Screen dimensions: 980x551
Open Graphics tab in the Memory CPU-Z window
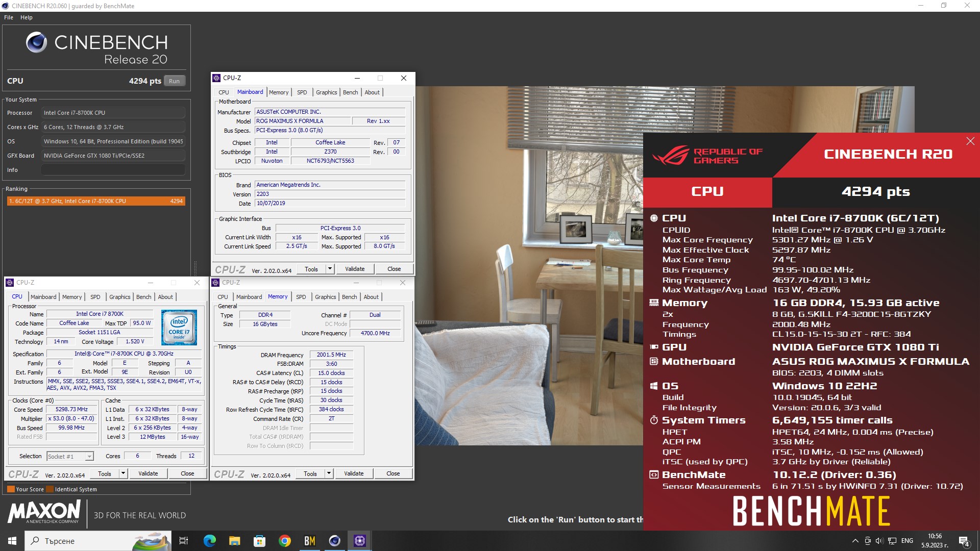326,297
